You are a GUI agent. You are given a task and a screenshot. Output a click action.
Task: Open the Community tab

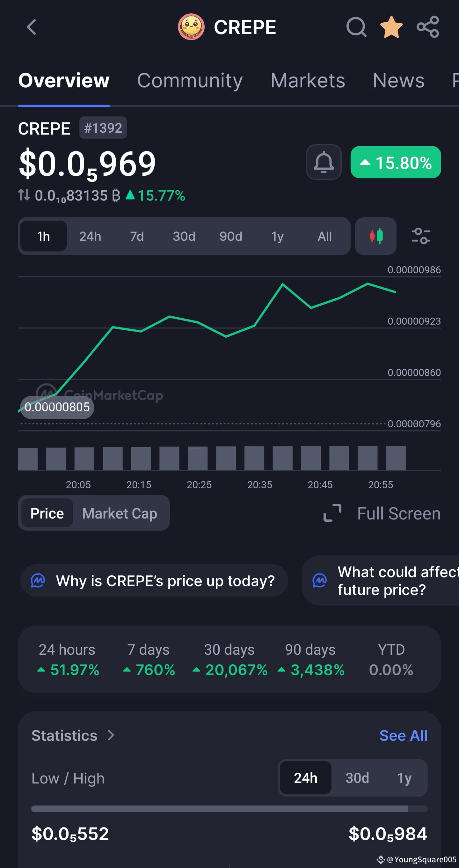pyautogui.click(x=190, y=81)
